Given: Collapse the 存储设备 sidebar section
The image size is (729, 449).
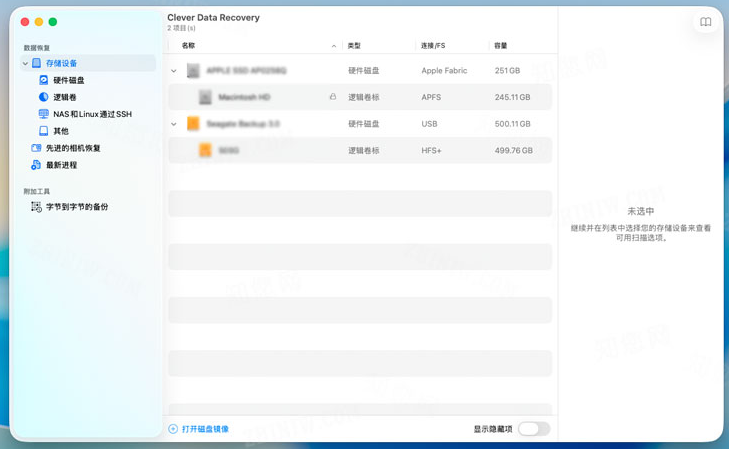Looking at the screenshot, I should (25, 63).
